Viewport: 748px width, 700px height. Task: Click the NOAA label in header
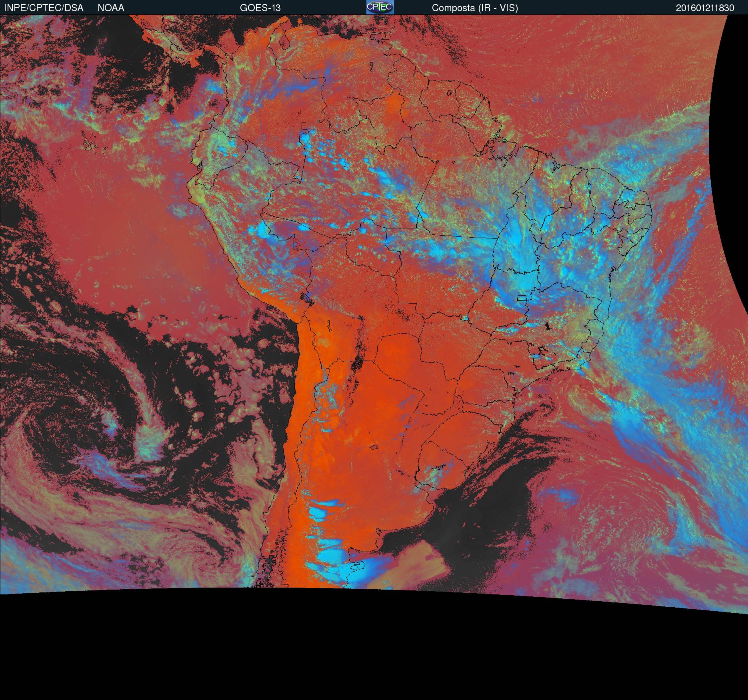tap(111, 8)
